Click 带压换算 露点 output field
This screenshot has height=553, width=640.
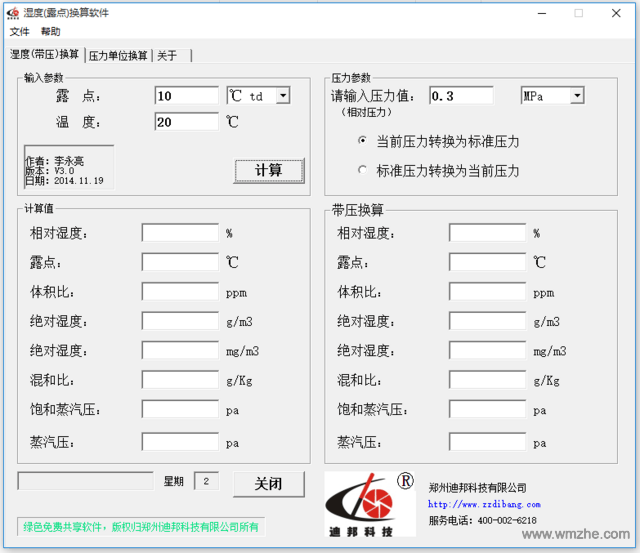488,262
